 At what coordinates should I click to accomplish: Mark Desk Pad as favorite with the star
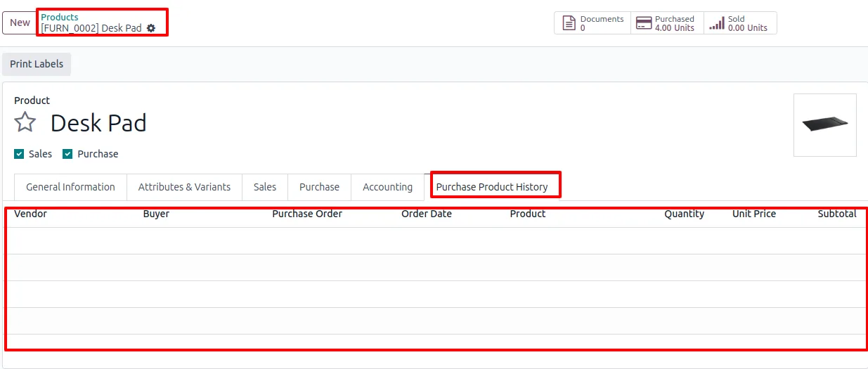click(25, 122)
